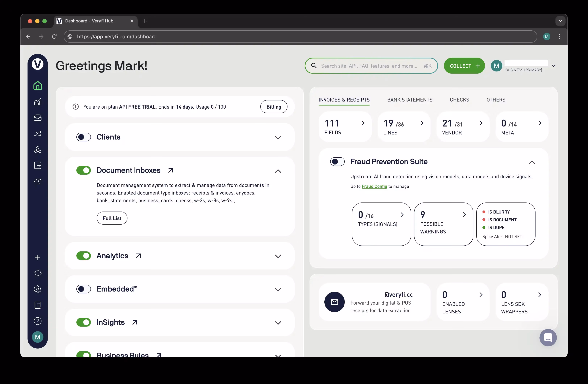
Task: Switch to the Bank Statements tab
Action: (x=410, y=100)
